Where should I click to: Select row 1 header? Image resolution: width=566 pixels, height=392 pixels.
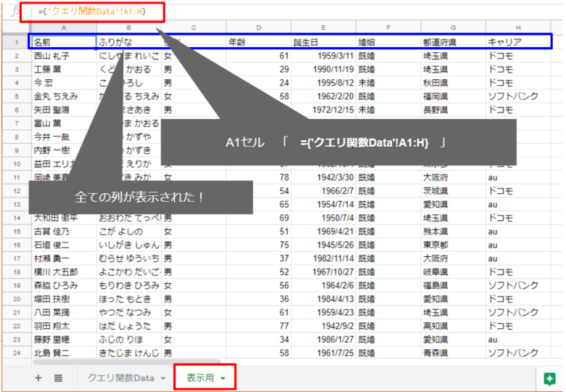17,42
